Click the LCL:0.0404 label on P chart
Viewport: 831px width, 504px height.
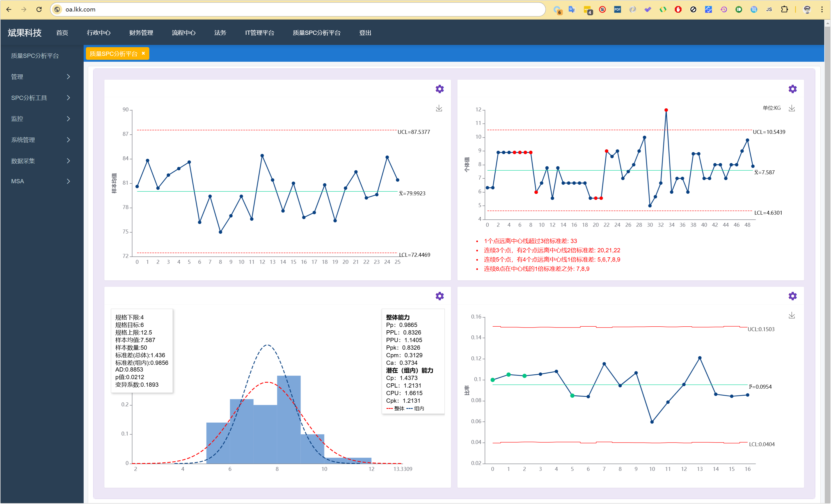[761, 444]
